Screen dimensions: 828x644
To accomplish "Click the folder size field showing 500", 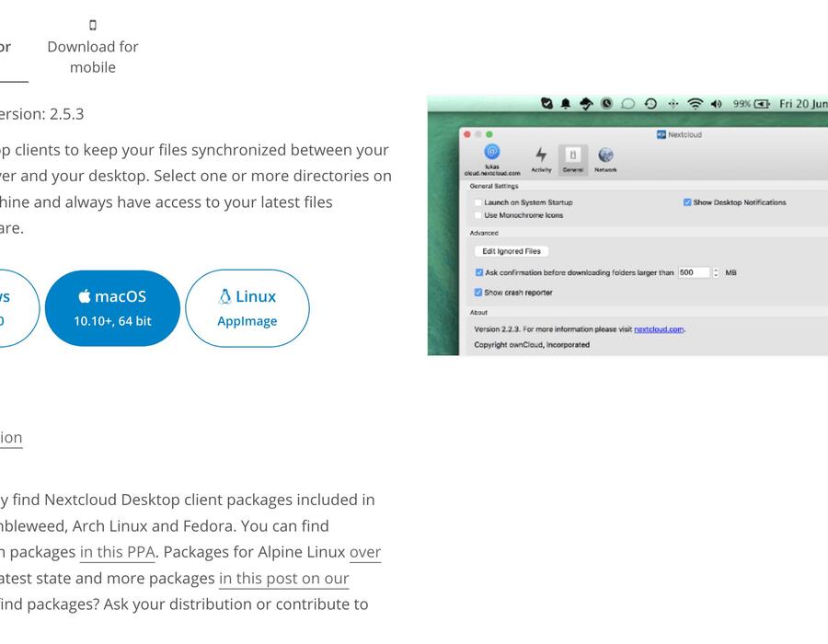I will click(694, 272).
